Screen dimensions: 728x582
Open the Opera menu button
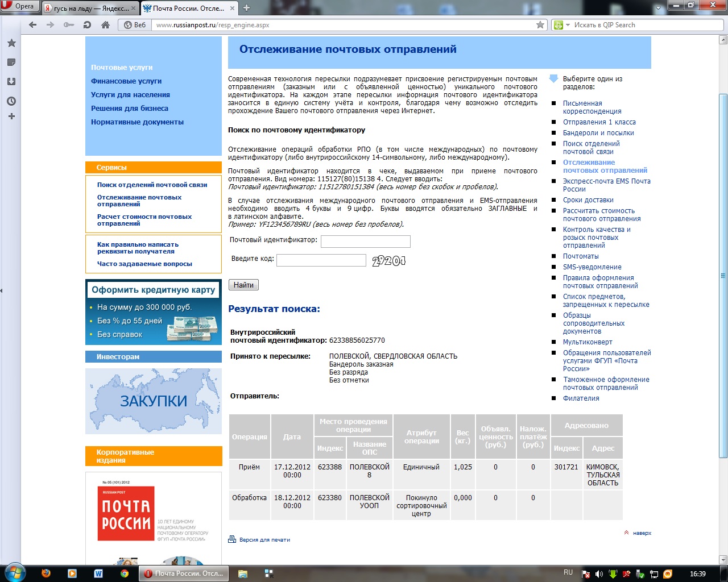(x=19, y=6)
